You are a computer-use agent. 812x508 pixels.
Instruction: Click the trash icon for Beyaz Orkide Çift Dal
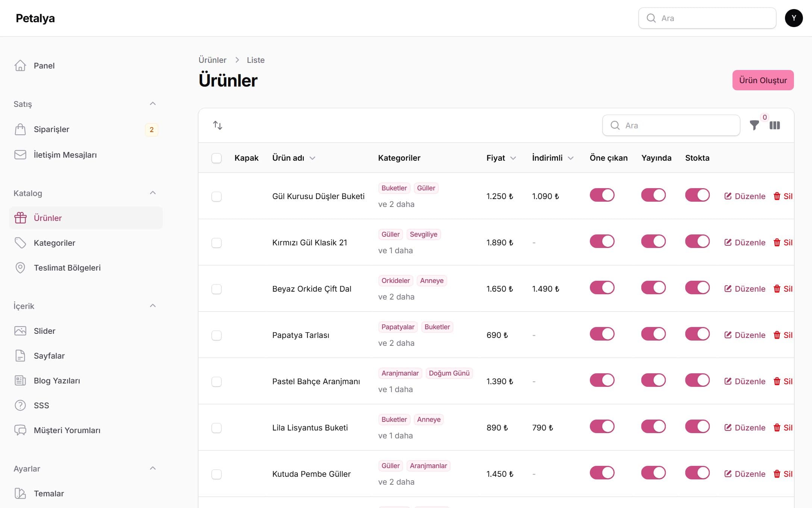click(777, 289)
